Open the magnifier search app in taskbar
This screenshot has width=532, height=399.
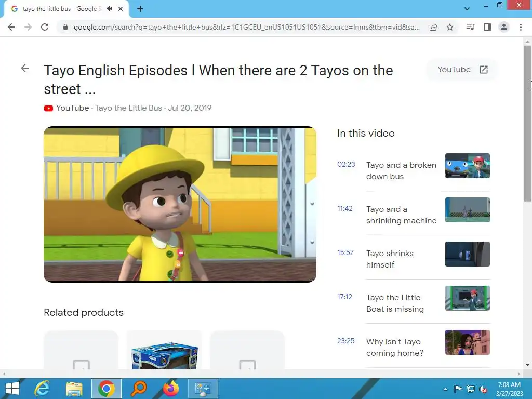coord(139,389)
